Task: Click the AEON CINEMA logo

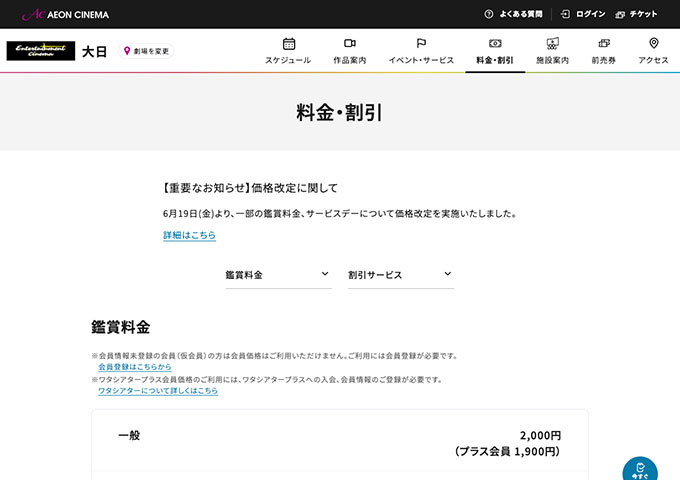Action: click(x=65, y=14)
